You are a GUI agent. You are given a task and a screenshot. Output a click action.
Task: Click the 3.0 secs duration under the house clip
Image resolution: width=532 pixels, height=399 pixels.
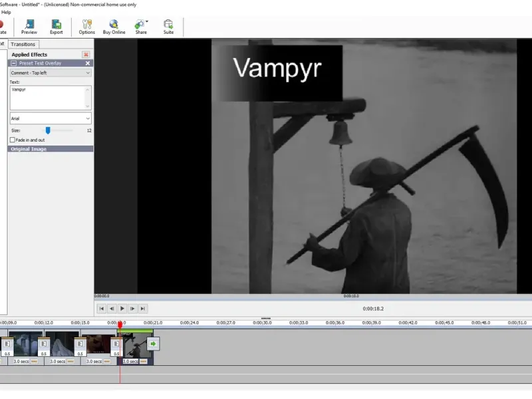tap(21, 361)
